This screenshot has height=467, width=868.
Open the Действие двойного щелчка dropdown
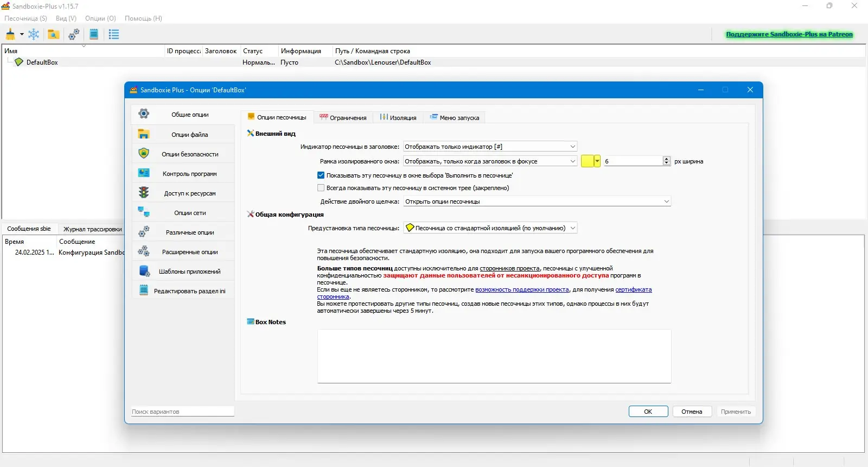coord(537,201)
